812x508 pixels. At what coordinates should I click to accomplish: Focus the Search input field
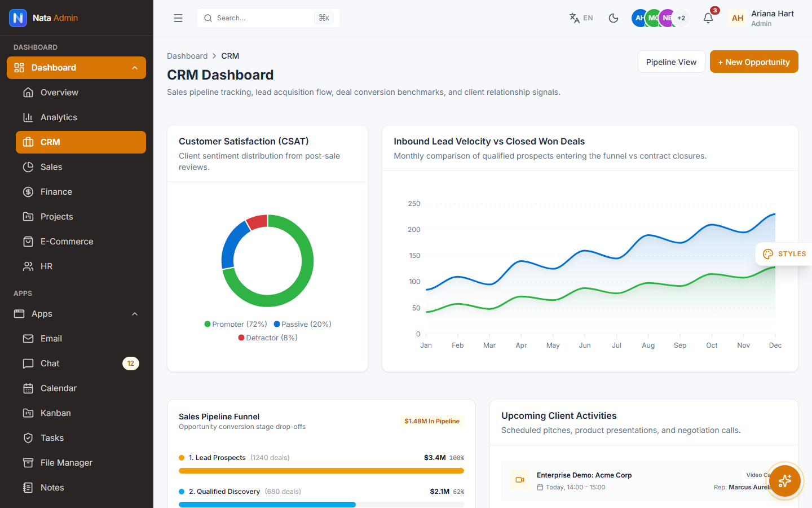[x=268, y=18]
